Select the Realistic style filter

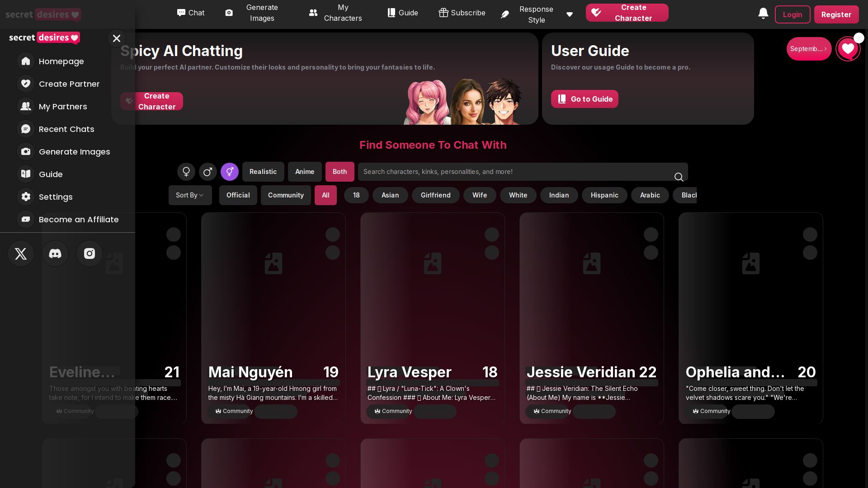click(263, 172)
